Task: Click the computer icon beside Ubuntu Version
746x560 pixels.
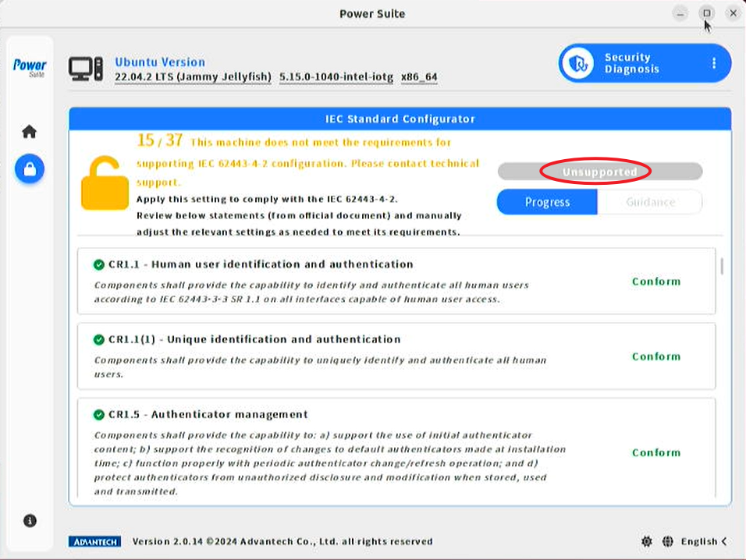Action: pos(85,69)
